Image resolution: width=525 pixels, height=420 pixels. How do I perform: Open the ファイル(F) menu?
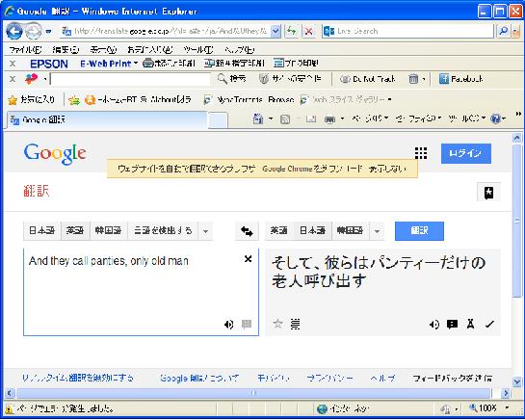(25, 50)
